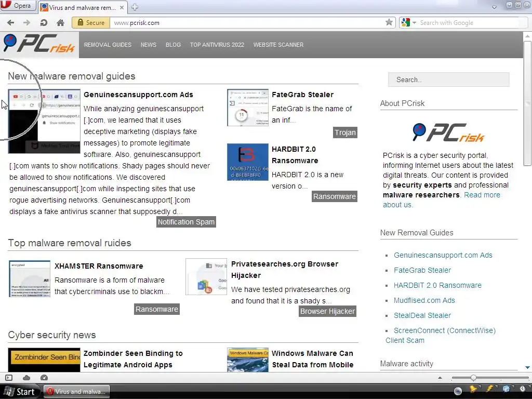The width and height of the screenshot is (532, 399).
Task: Open zoom options arrow in status bar
Action: [x=440, y=378]
